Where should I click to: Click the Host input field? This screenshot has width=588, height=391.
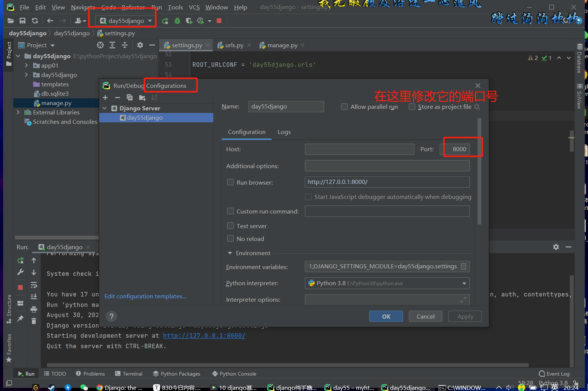pyautogui.click(x=359, y=149)
